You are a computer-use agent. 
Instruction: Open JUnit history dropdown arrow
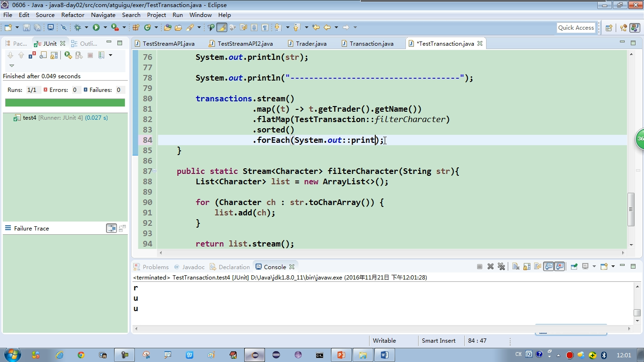point(110,55)
